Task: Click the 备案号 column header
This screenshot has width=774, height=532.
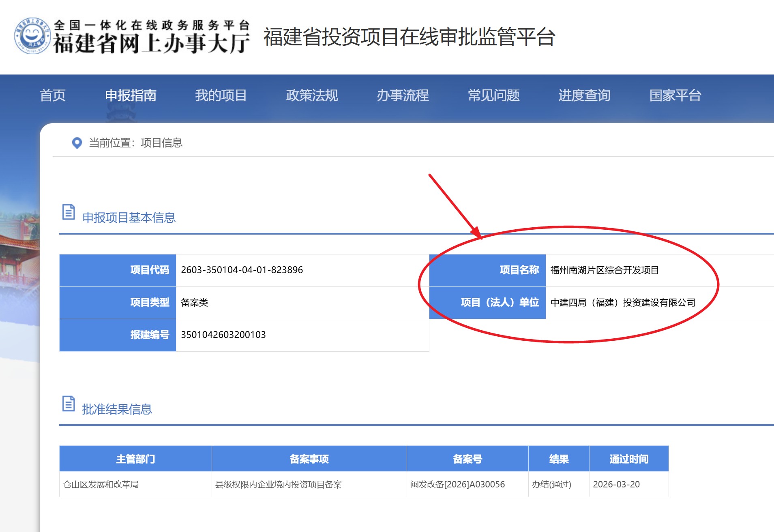Action: (467, 459)
